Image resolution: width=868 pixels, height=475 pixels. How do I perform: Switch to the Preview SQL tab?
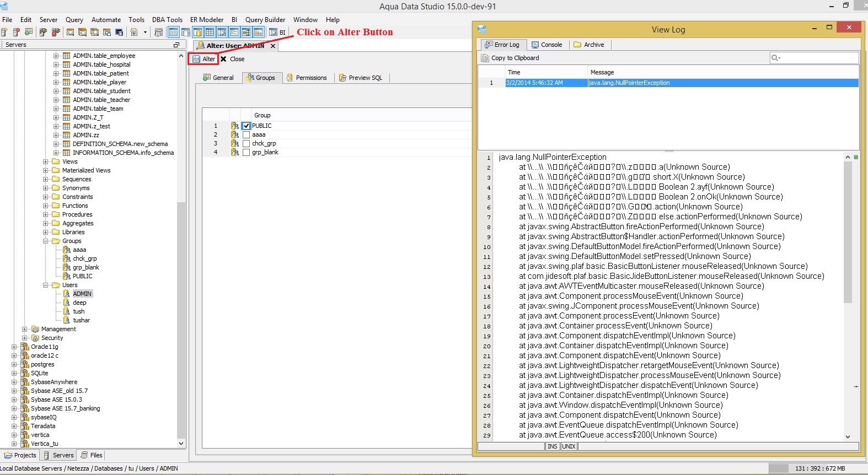tap(361, 78)
